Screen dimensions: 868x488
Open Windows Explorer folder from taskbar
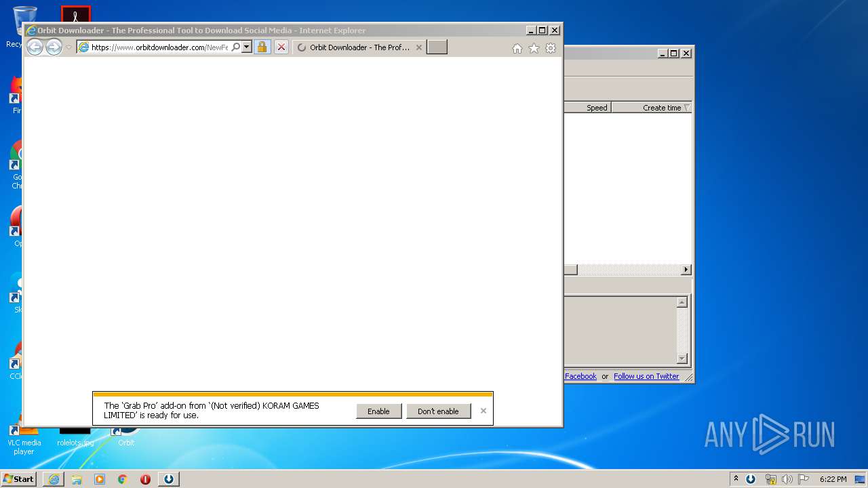click(x=77, y=479)
